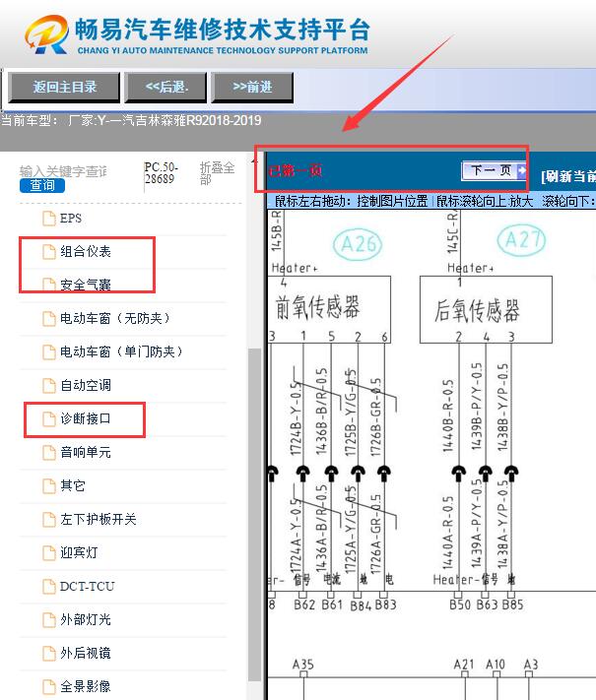Open the EPS tree item
The height and width of the screenshot is (700, 596).
pos(71,219)
